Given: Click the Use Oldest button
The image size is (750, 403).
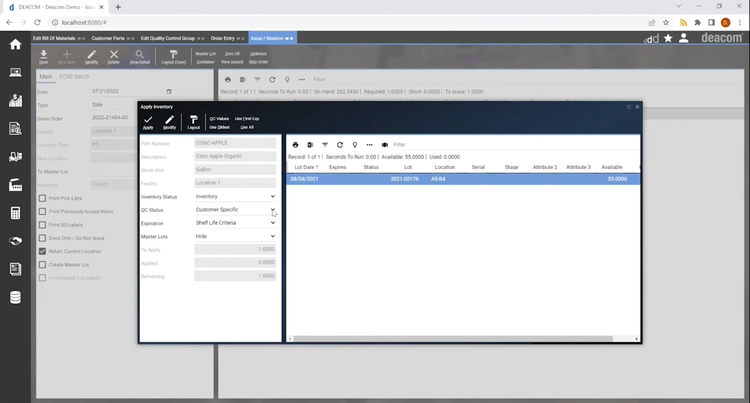Looking at the screenshot, I should (x=219, y=127).
